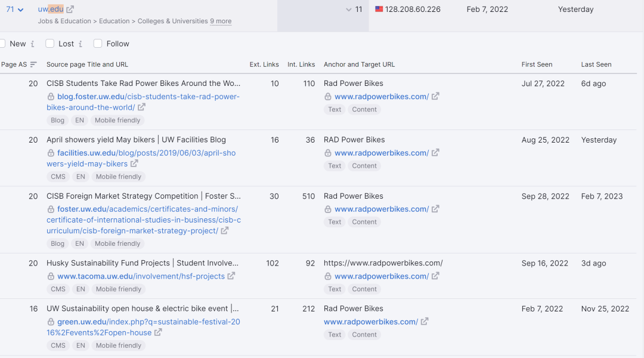Open external icon for target URL, CISB Foreign Market row
This screenshot has width=644, height=358.
[x=435, y=209]
